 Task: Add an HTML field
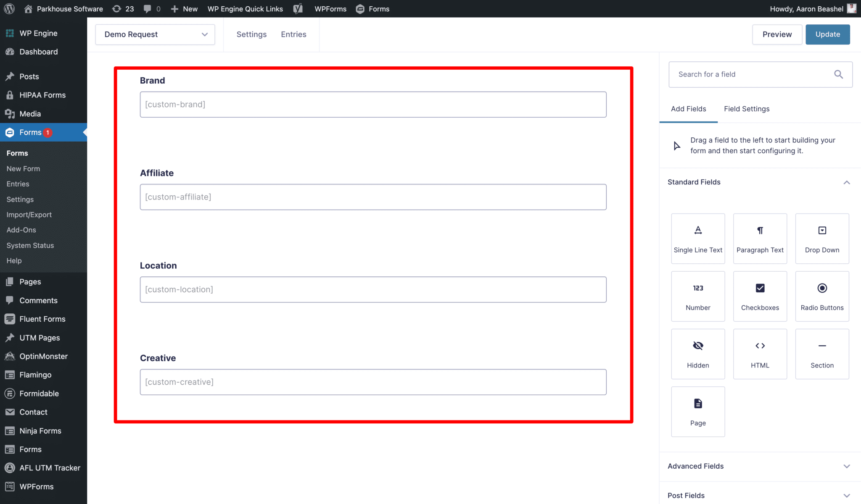tap(760, 354)
